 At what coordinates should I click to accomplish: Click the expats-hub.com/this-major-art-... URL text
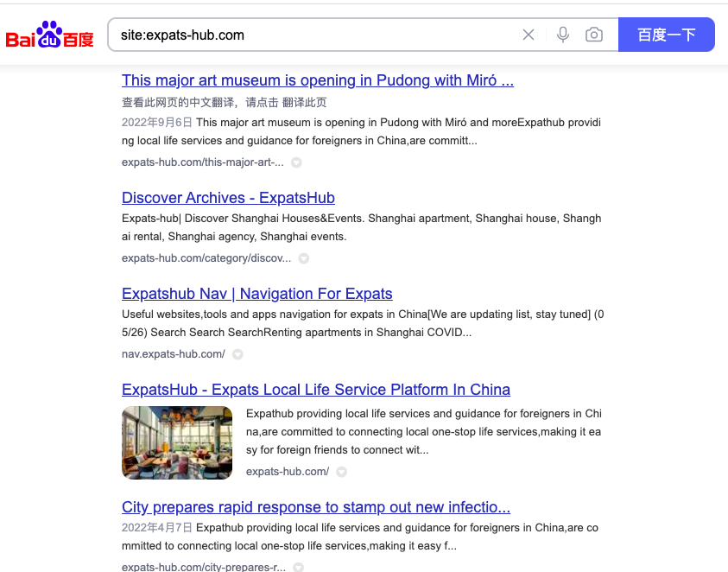click(202, 162)
